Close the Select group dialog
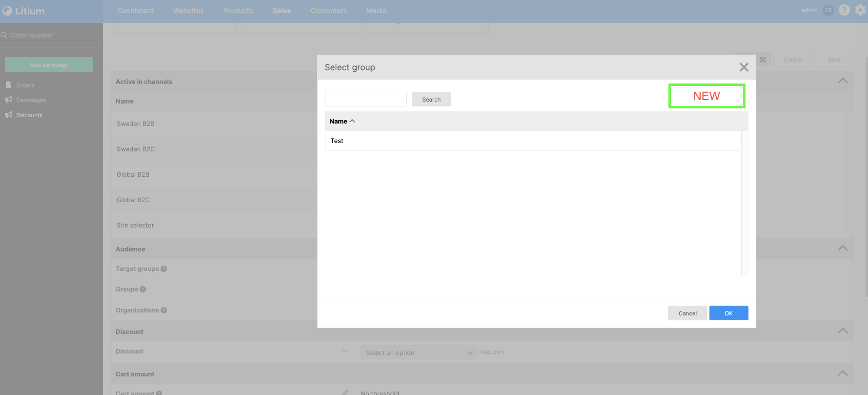The width and height of the screenshot is (868, 395). click(744, 67)
